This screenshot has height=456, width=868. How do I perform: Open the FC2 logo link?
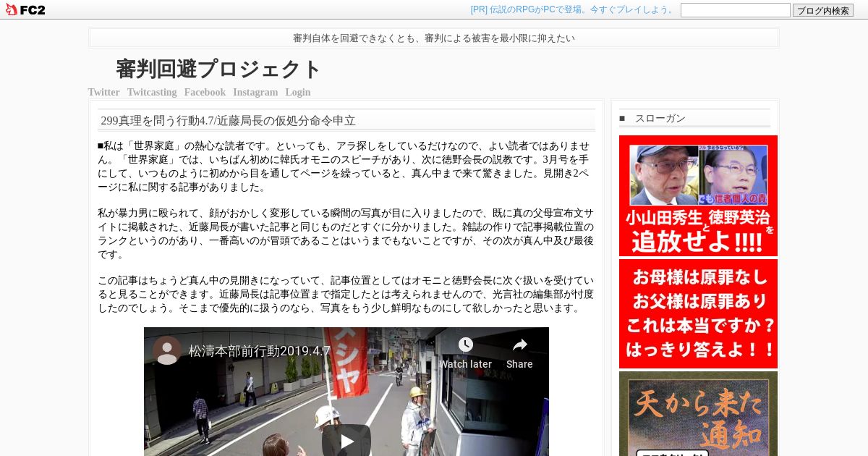[25, 9]
